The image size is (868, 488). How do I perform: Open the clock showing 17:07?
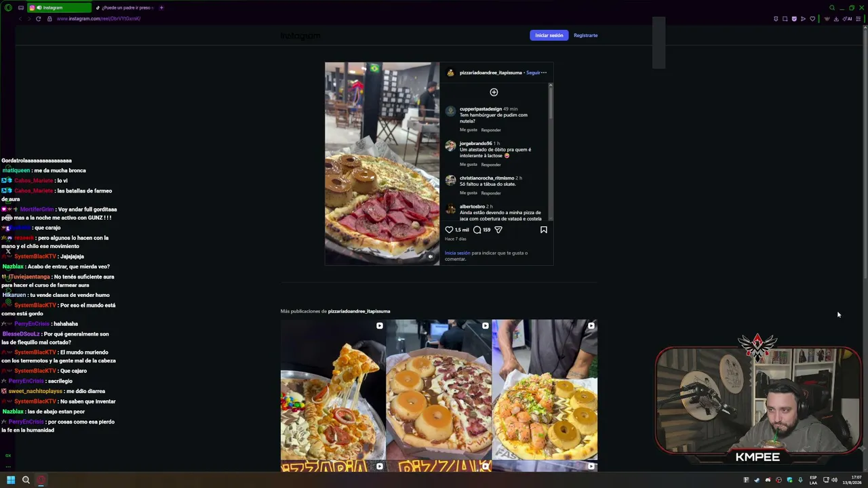(852, 480)
